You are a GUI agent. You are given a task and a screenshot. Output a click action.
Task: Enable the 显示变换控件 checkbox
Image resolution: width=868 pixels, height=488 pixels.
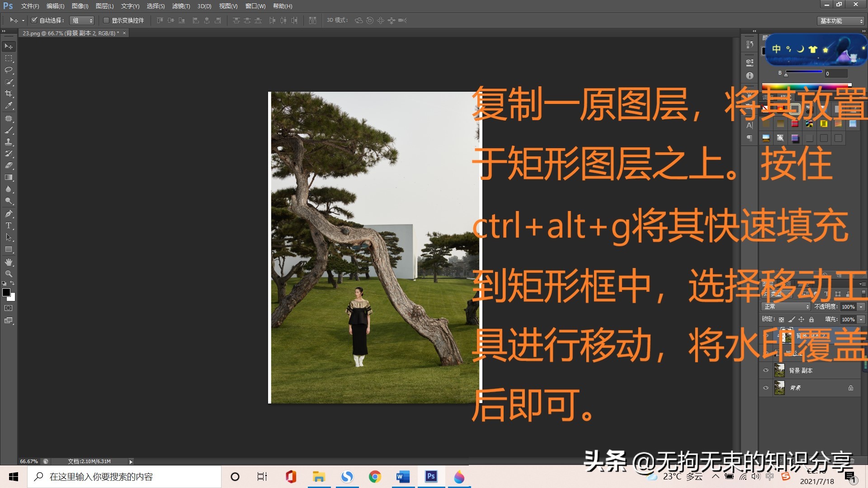pos(107,20)
